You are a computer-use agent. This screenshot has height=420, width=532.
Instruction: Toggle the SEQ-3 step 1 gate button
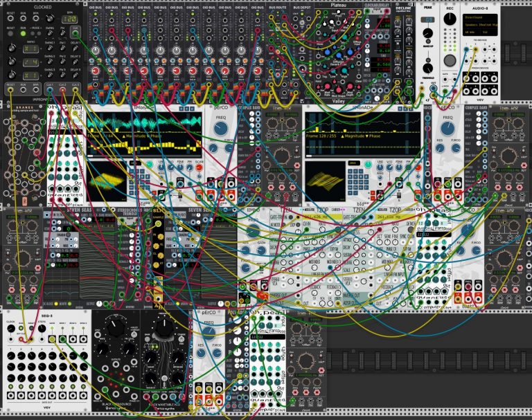(11, 387)
